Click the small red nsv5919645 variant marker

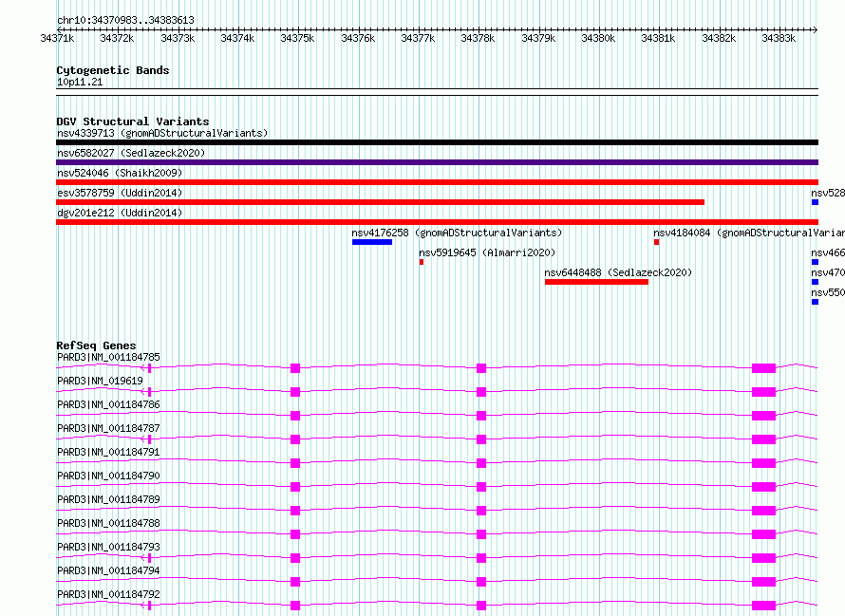coord(422,262)
